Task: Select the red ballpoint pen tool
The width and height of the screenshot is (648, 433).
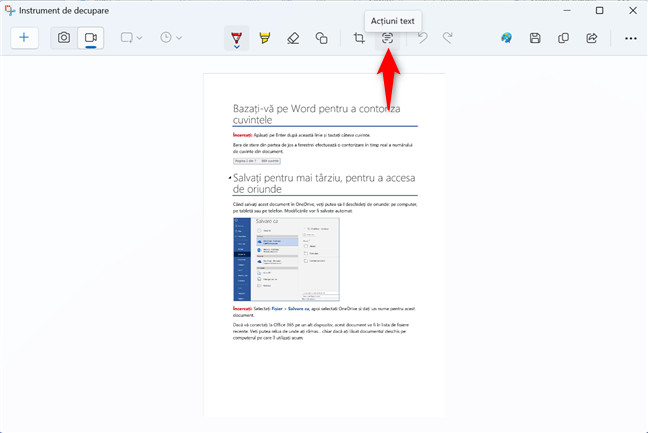Action: point(236,38)
